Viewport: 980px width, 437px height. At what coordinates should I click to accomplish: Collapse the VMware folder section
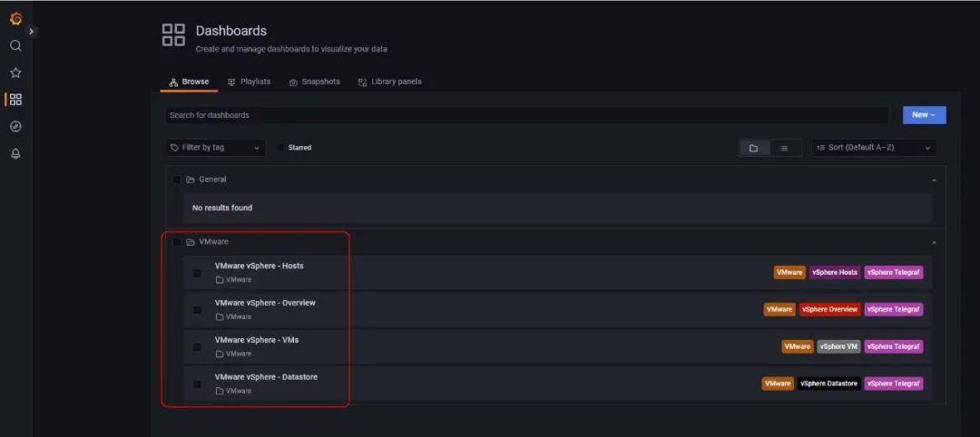coord(934,242)
